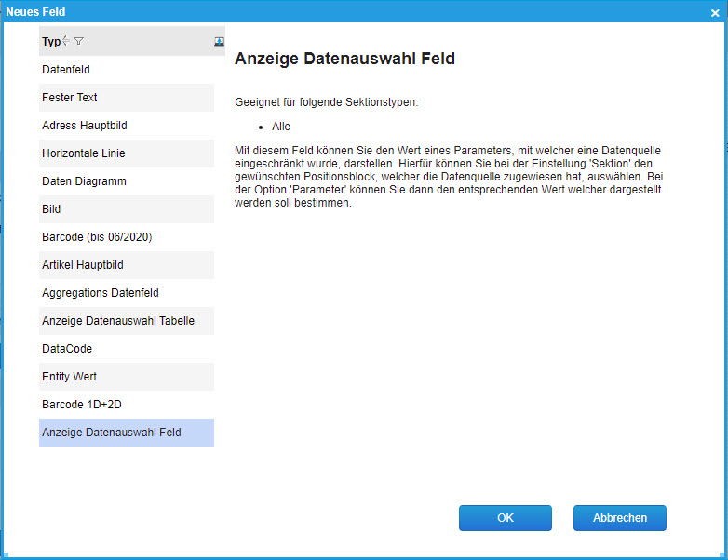Confirm with the OK button
Image resolution: width=728 pixels, height=560 pixels.
506,518
